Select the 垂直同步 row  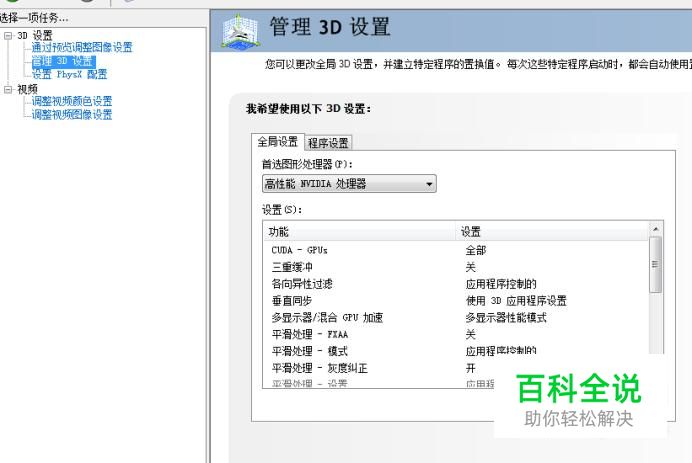(456, 301)
